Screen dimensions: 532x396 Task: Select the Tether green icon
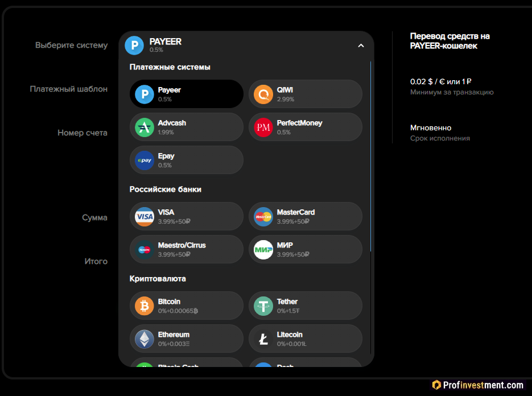[x=263, y=306]
